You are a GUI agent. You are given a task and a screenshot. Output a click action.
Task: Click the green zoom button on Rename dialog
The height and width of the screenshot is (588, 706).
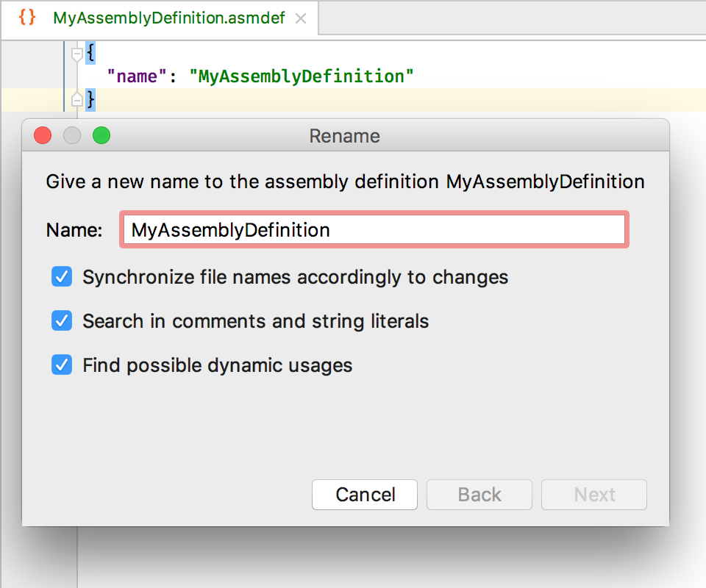coord(101,135)
